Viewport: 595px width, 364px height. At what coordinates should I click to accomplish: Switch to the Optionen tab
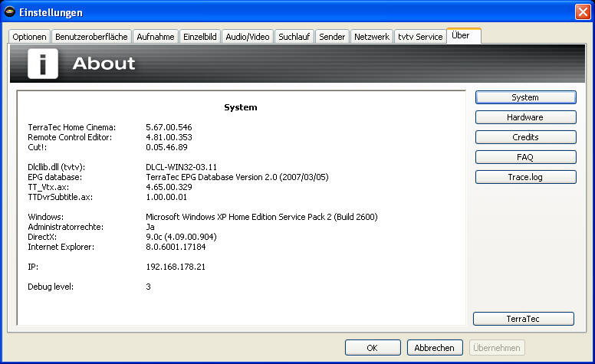click(30, 37)
